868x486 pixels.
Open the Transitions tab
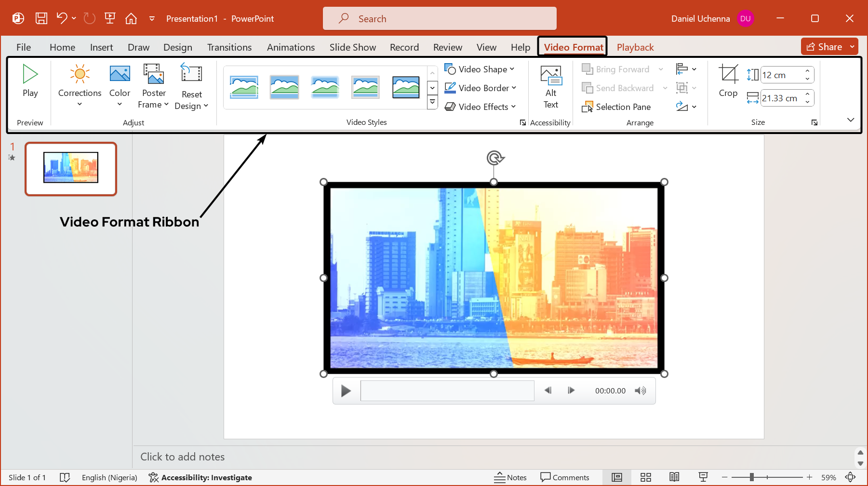click(229, 47)
